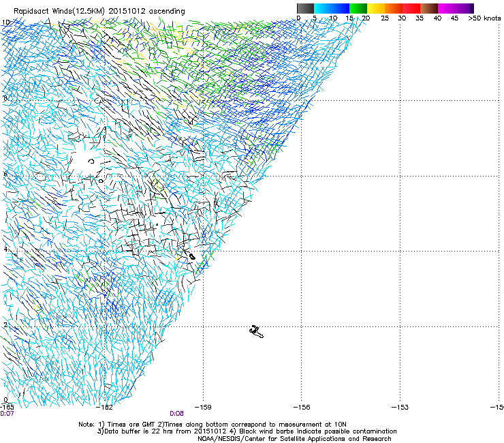Click the purple '0:08' time label
This screenshot has height=443, width=504.
point(177,414)
